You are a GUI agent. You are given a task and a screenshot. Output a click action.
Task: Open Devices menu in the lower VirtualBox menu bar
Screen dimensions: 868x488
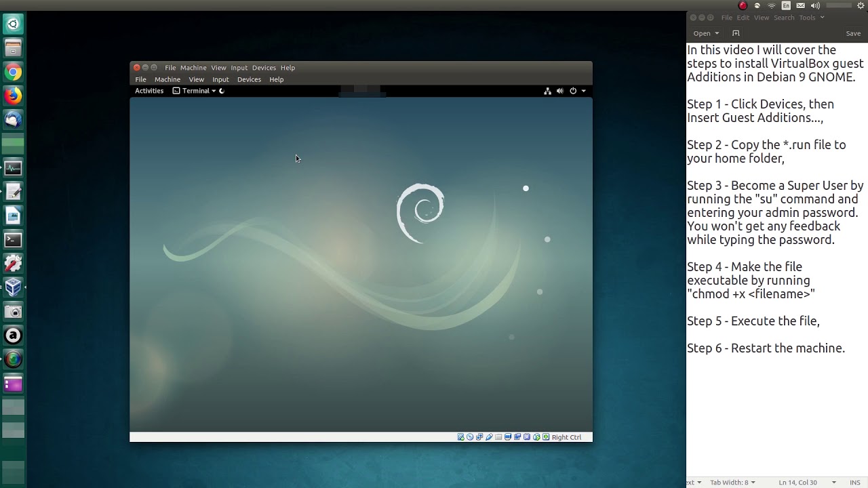click(249, 79)
